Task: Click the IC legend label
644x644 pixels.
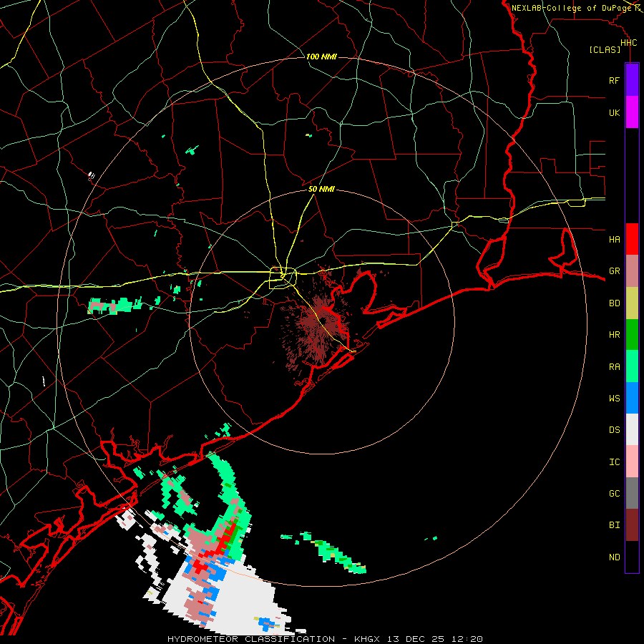Action: pyautogui.click(x=614, y=462)
